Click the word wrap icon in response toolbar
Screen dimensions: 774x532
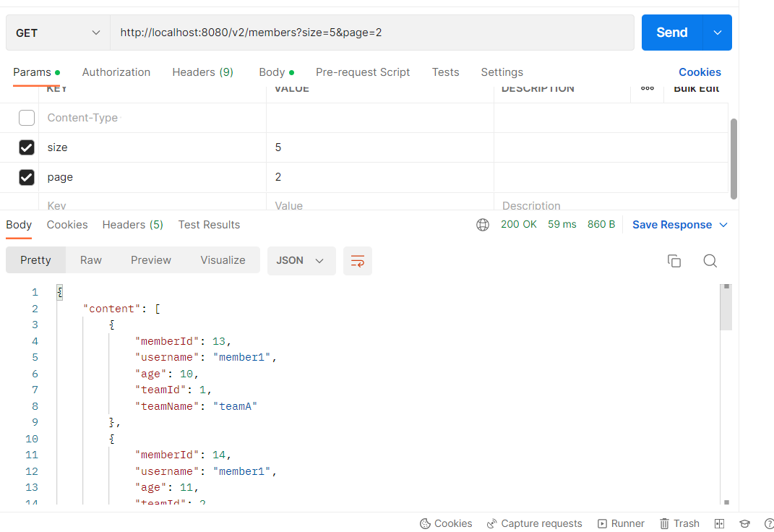358,260
